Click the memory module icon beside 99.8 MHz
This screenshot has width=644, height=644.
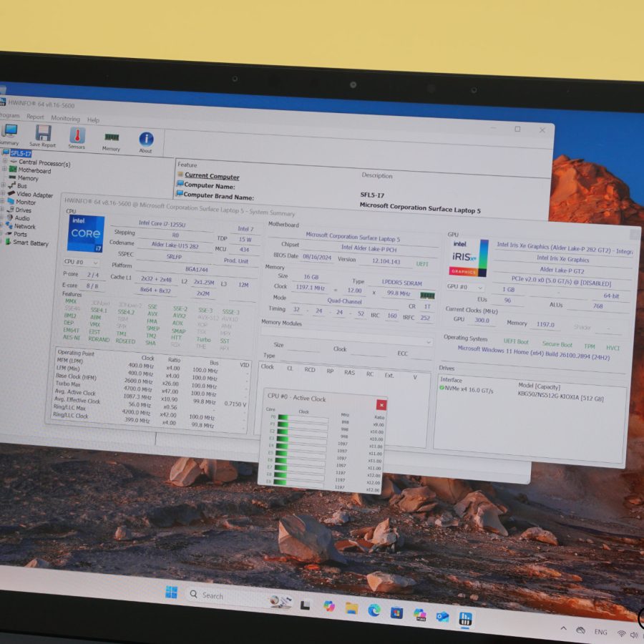click(427, 296)
